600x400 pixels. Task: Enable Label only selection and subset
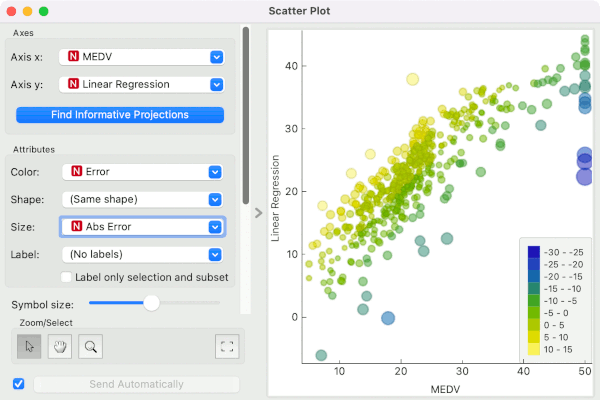click(x=66, y=277)
